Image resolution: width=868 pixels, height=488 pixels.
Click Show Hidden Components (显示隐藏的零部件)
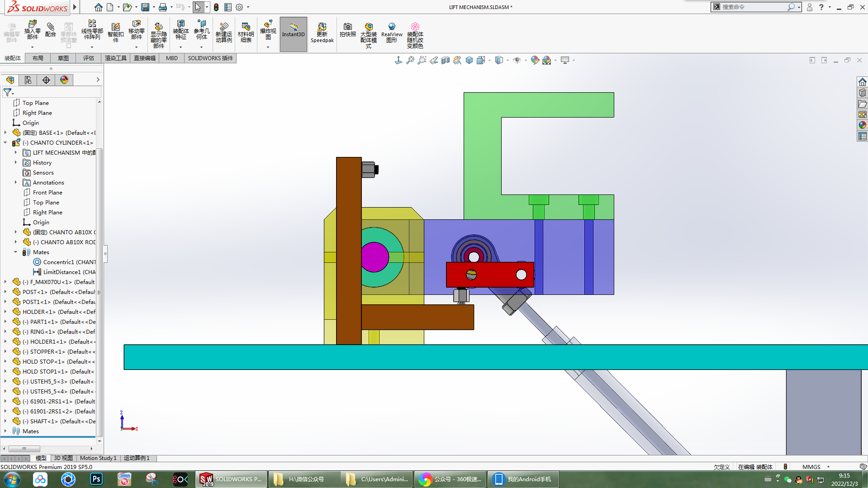158,34
